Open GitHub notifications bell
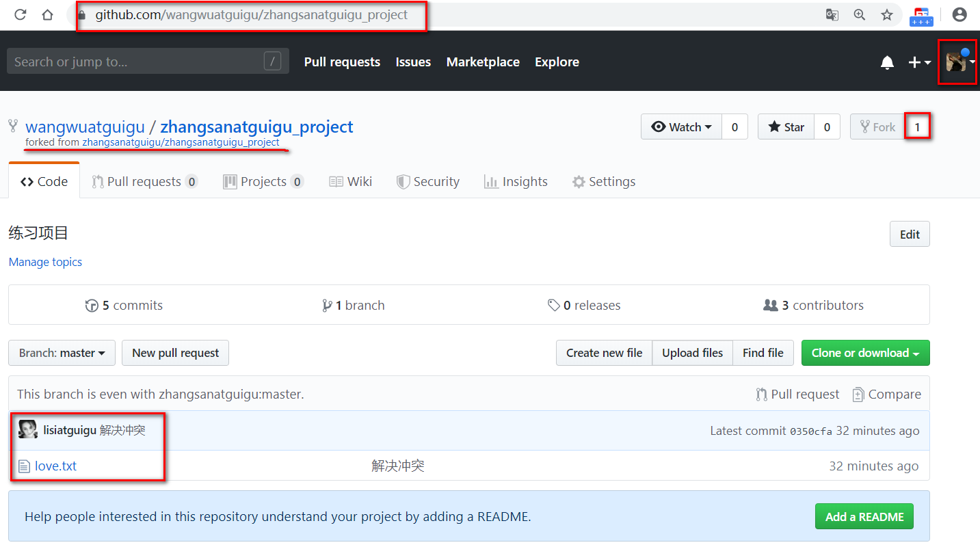This screenshot has width=980, height=547. point(887,62)
